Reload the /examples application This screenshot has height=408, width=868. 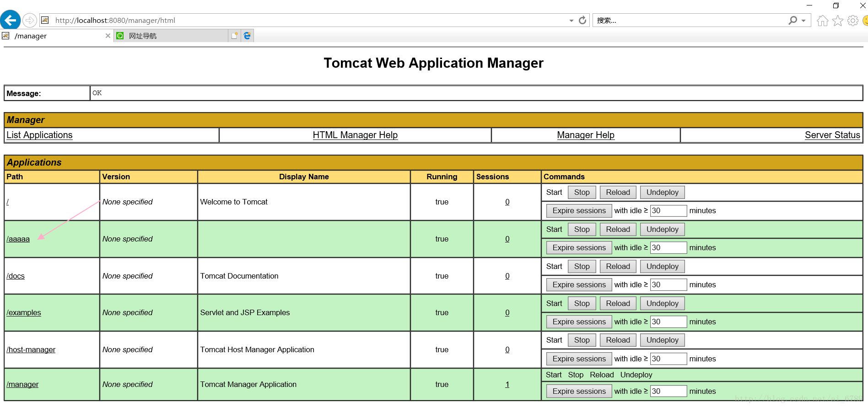tap(618, 304)
